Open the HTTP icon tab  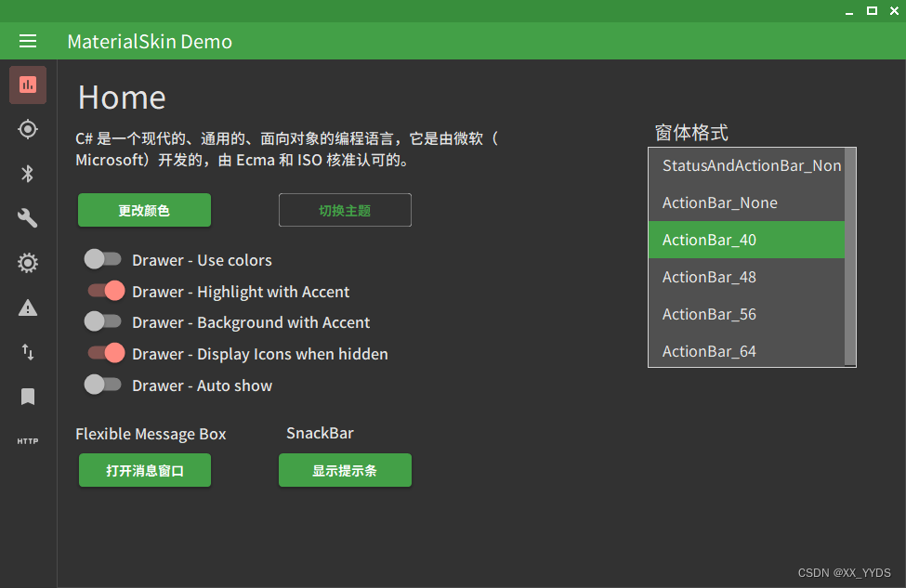(x=28, y=441)
